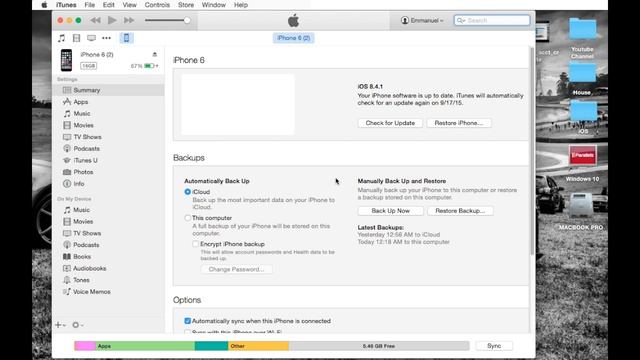Open the search magnifier options dropdown

[x=461, y=20]
